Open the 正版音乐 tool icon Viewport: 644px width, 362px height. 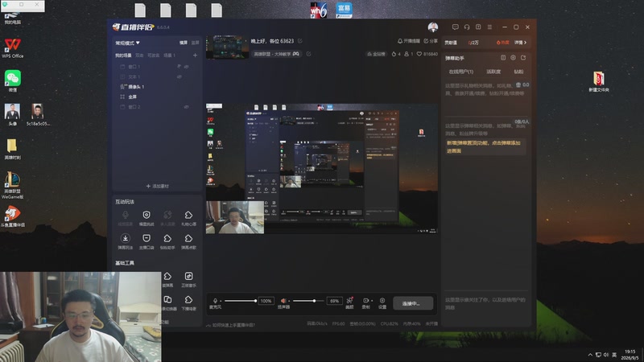tap(188, 279)
